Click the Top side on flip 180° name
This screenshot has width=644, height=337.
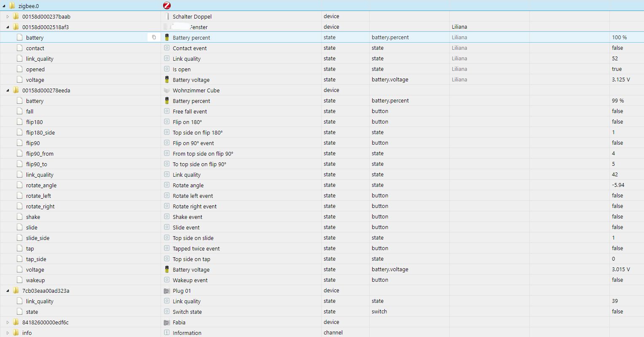(x=198, y=132)
